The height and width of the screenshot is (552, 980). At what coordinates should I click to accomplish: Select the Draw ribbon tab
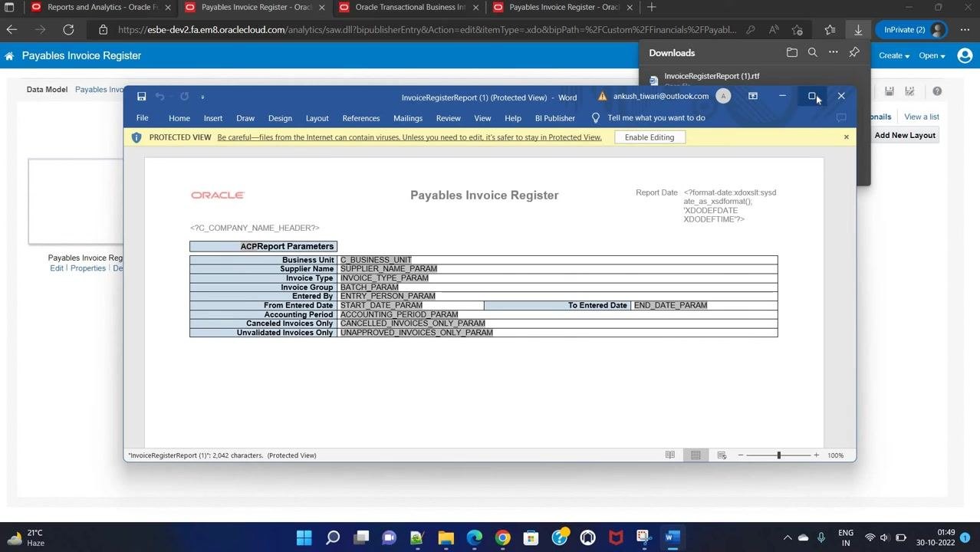click(245, 118)
